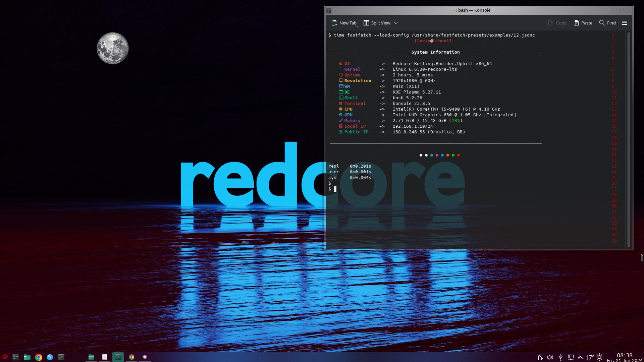Click the real time 0m0.201s text
The height and width of the screenshot is (362, 644).
[x=350, y=166]
